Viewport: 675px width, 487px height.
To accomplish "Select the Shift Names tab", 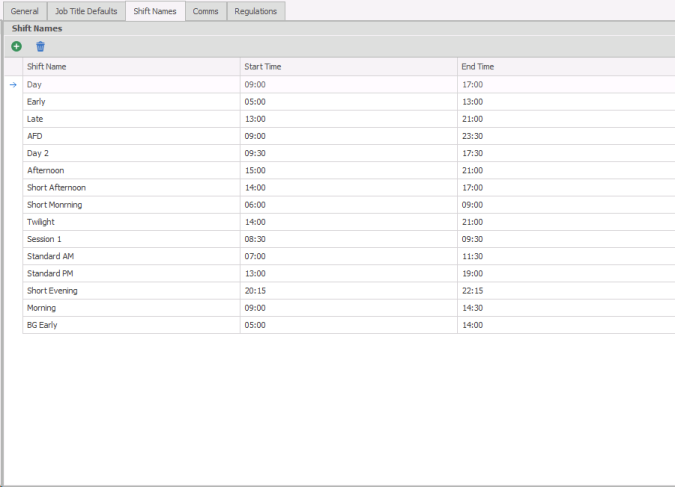I will point(155,11).
